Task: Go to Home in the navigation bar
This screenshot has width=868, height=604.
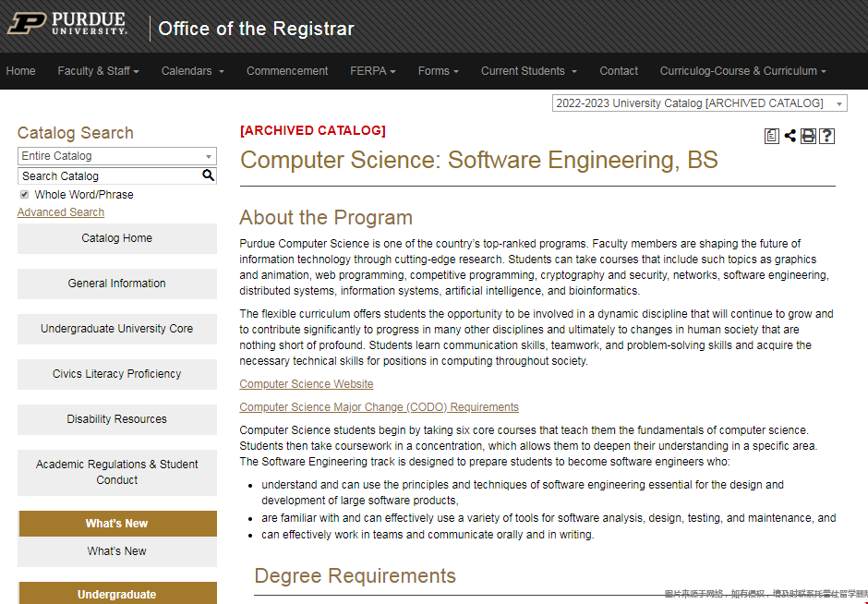Action: (20, 71)
